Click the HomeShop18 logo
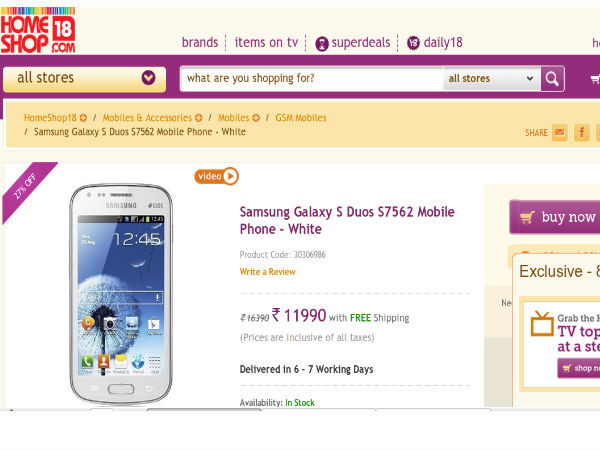 [38, 28]
